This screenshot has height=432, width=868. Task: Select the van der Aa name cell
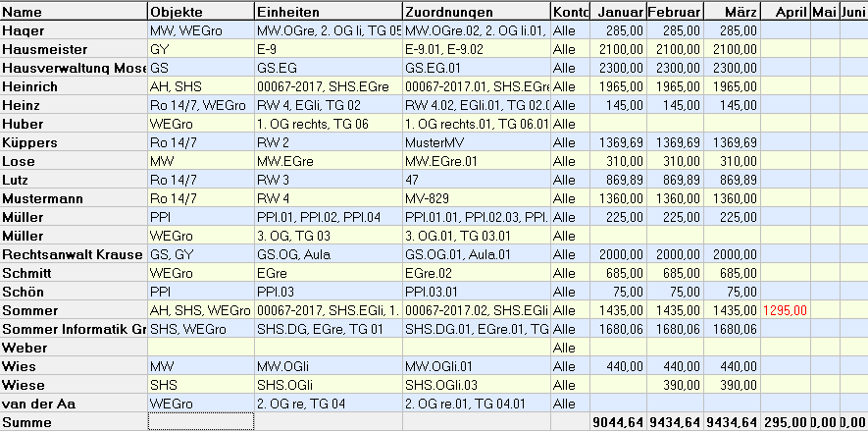click(74, 404)
